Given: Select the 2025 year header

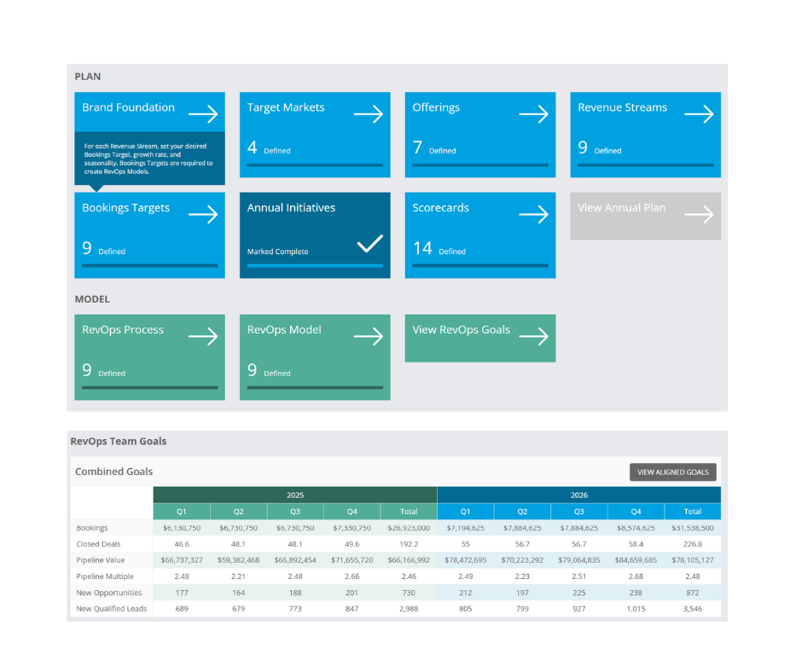Looking at the screenshot, I should point(294,495).
